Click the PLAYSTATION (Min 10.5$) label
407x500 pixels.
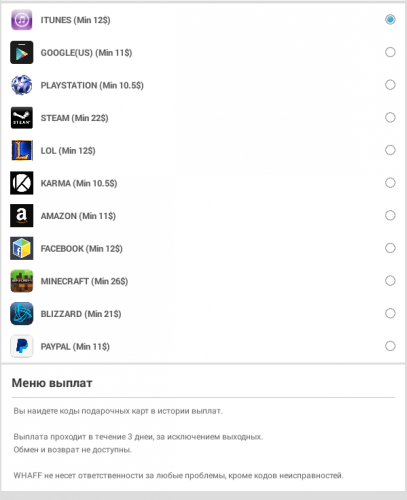(92, 85)
